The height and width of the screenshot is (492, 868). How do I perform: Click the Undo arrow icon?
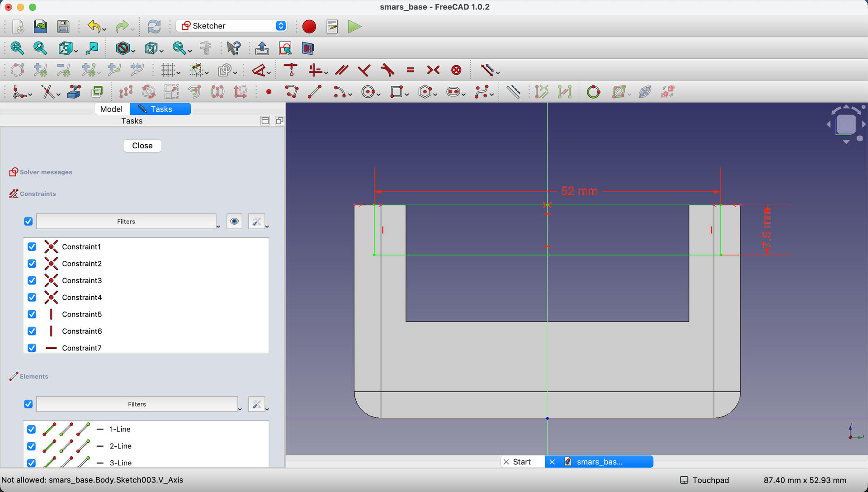pos(94,26)
